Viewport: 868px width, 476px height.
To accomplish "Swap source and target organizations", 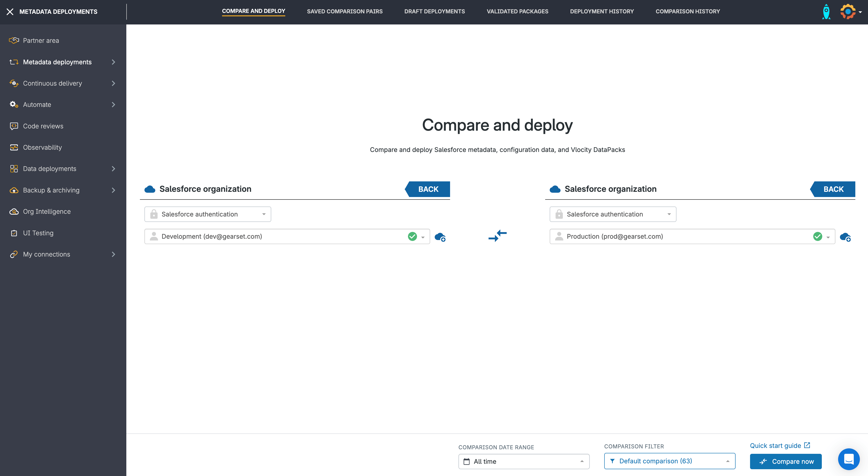I will point(497,236).
